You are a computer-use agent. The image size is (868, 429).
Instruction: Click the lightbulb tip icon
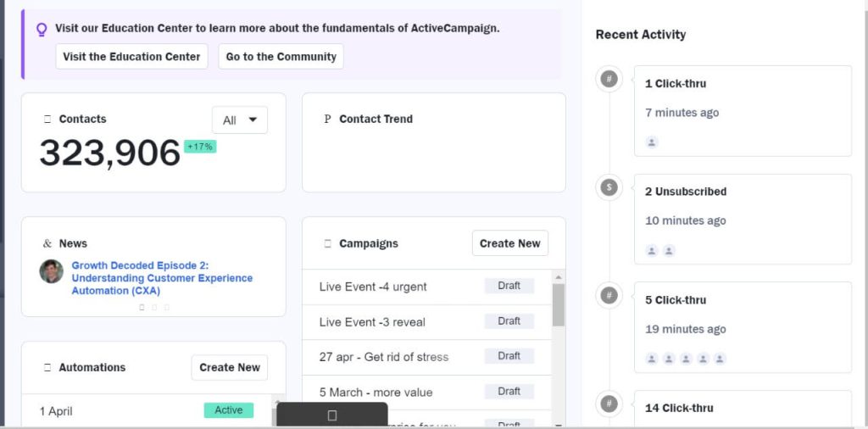[x=42, y=30]
